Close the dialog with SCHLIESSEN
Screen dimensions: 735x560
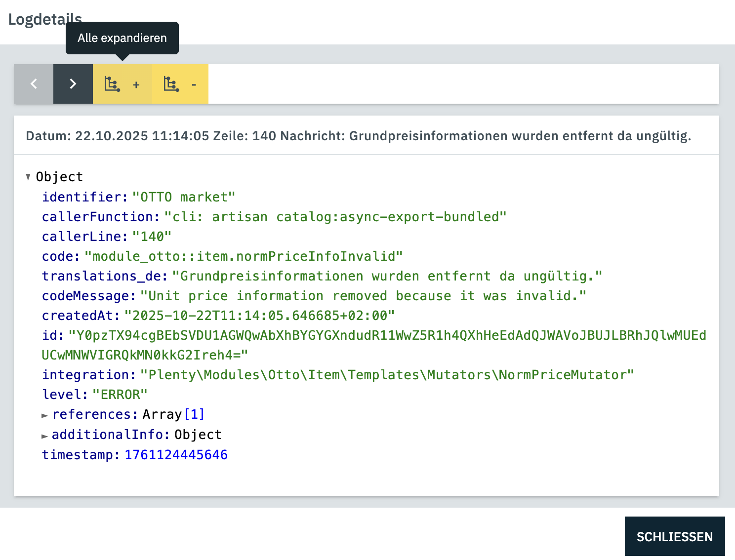[x=674, y=536]
